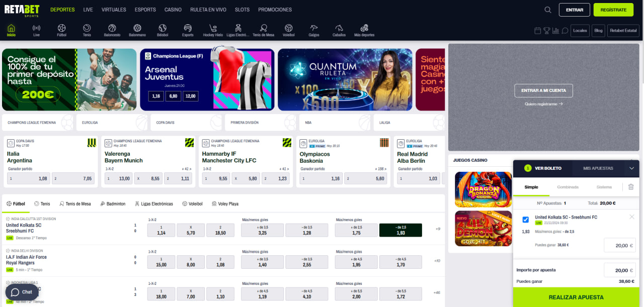This screenshot has height=307, width=644.
Task: Select the COPA DAVIS league shortcut
Action: tap(187, 122)
